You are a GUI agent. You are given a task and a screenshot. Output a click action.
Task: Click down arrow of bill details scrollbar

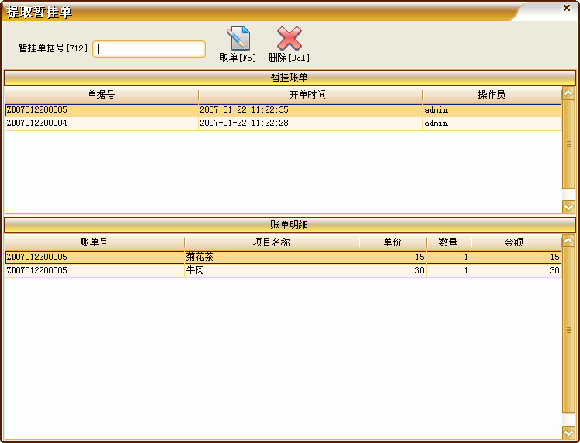pyautogui.click(x=568, y=433)
